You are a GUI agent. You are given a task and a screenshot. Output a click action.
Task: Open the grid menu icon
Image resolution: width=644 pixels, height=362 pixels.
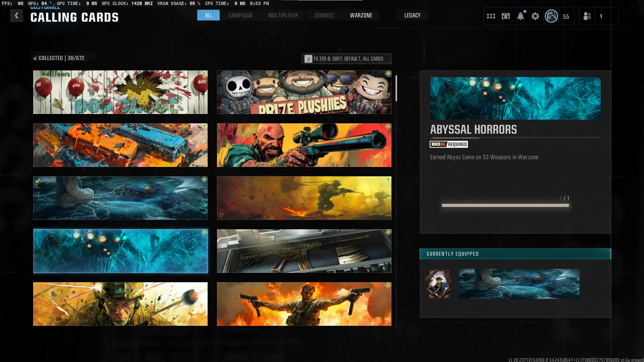pyautogui.click(x=491, y=16)
